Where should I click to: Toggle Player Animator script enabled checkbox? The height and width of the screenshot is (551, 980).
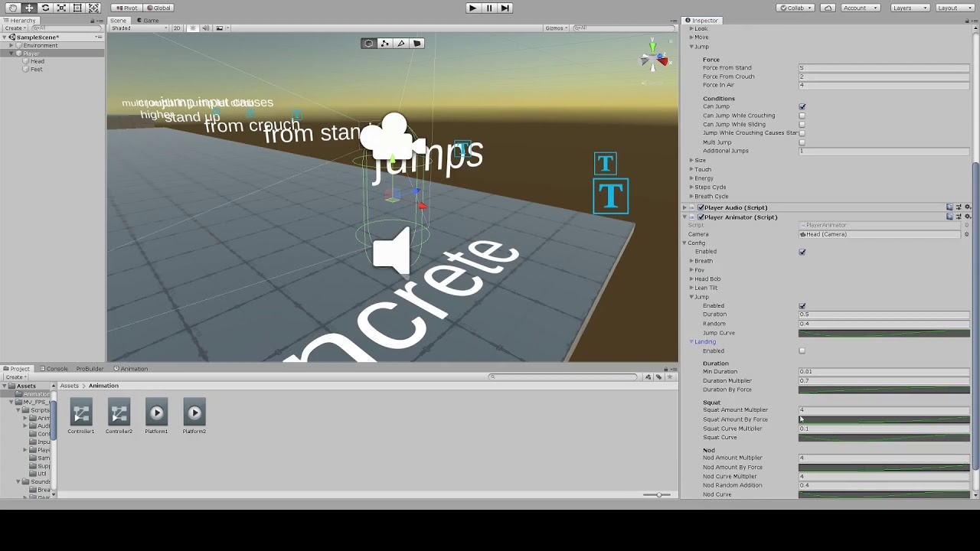click(701, 217)
